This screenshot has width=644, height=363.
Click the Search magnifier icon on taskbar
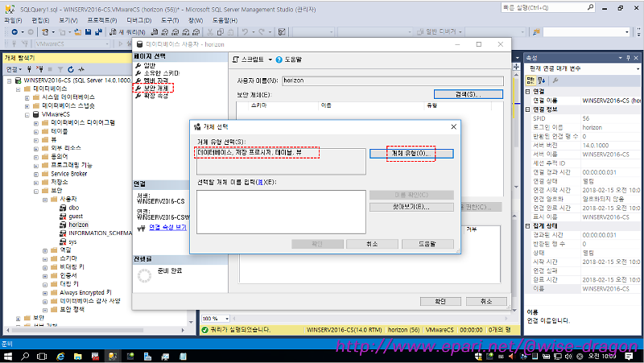[25, 357]
